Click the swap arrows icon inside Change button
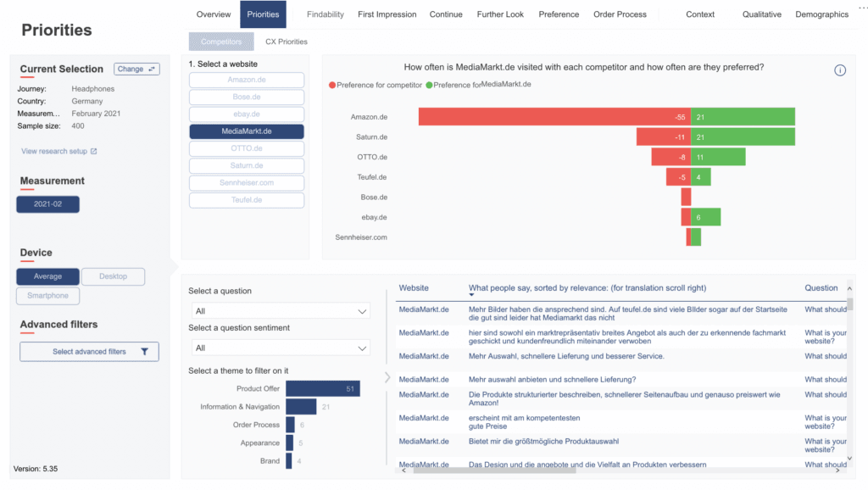Screen dimensions: 868x490 149,69
